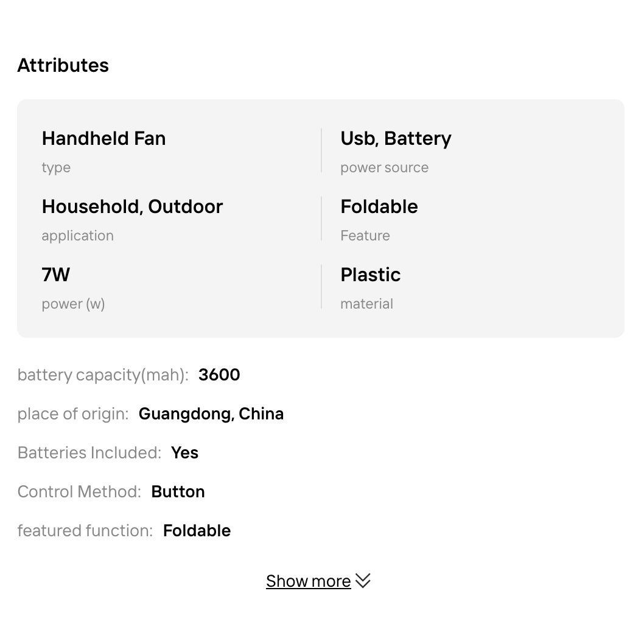Select the Handheld Fan type value

pyautogui.click(x=103, y=138)
